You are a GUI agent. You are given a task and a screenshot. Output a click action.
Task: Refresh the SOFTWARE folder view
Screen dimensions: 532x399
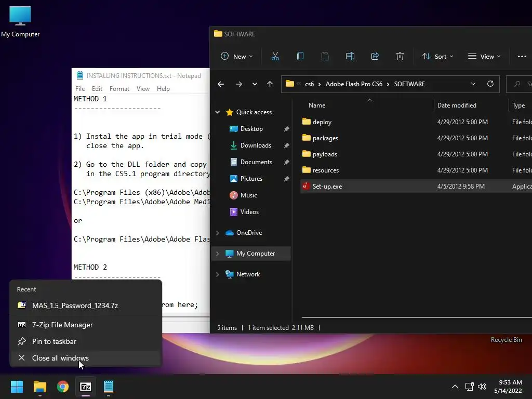click(490, 84)
